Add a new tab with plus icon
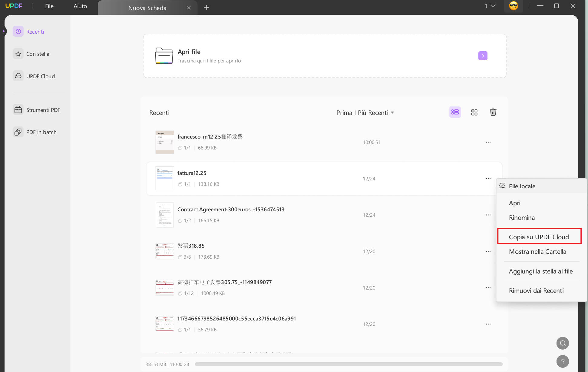The height and width of the screenshot is (372, 588). click(x=206, y=8)
